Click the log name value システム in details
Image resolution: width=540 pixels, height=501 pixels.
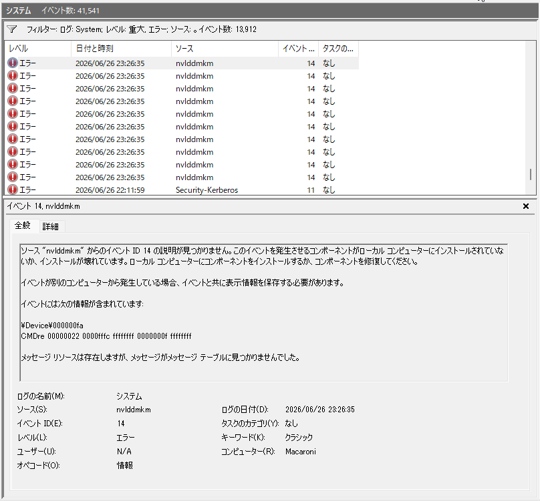129,396
